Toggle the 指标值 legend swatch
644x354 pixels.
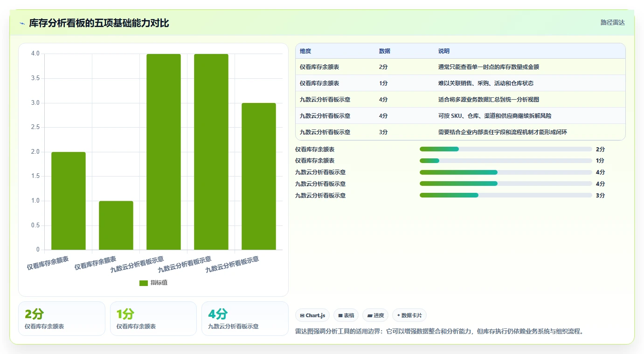(144, 283)
